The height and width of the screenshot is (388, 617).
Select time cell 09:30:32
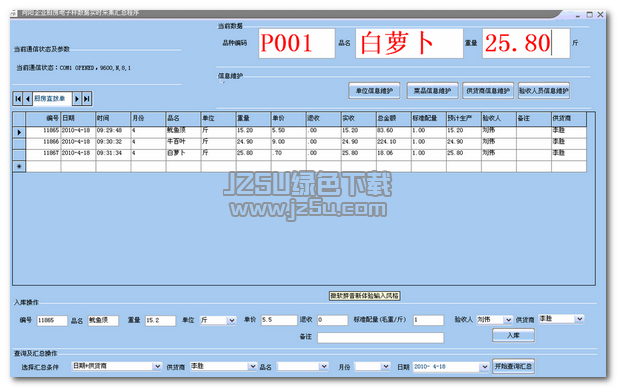[x=113, y=143]
